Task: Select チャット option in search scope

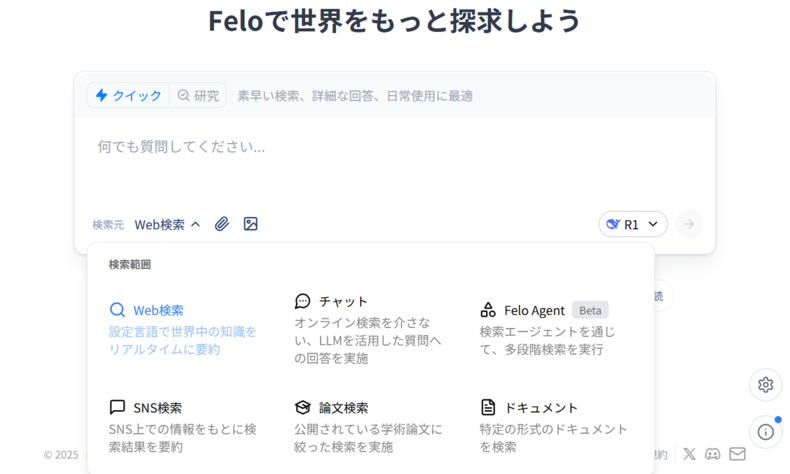Action: click(x=368, y=329)
